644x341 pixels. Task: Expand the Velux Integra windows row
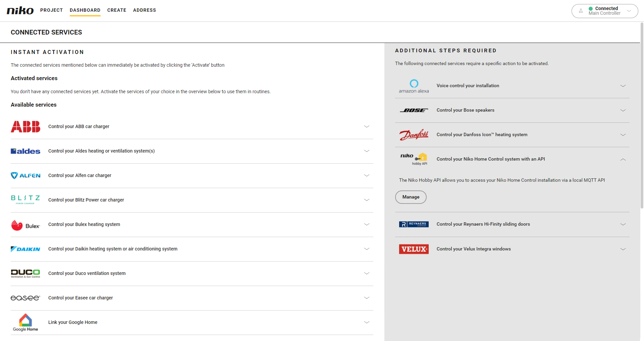tap(623, 249)
